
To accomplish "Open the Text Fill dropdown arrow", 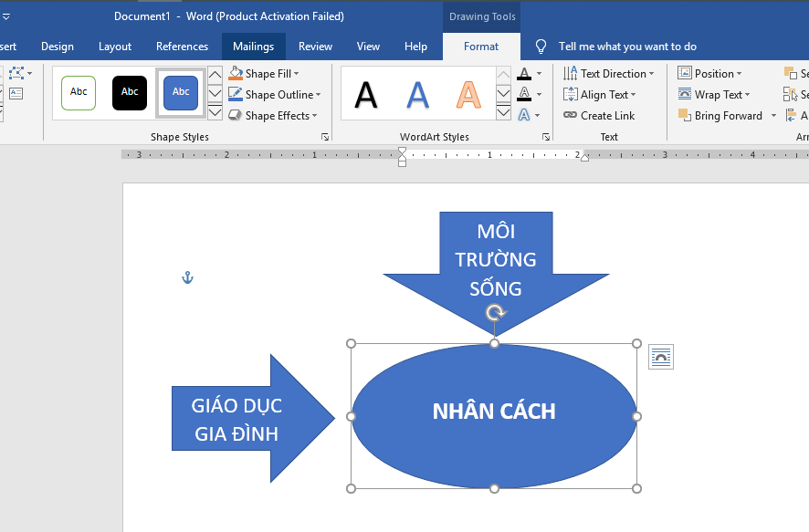I will [x=539, y=74].
